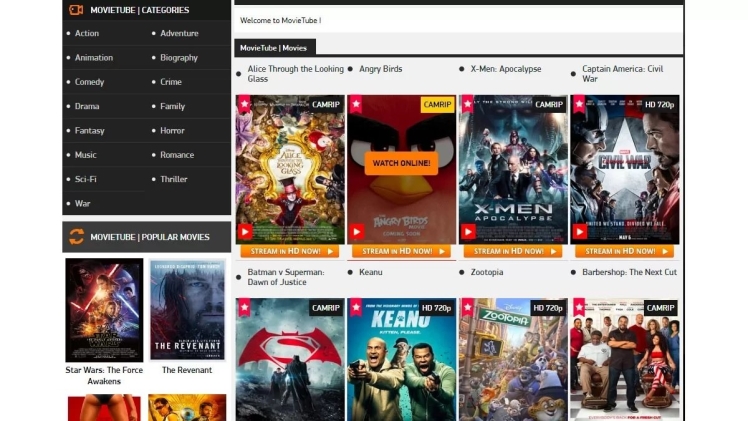
Task: Click yellow CAMRIP badge on Angry Birds poster
Action: tap(437, 104)
